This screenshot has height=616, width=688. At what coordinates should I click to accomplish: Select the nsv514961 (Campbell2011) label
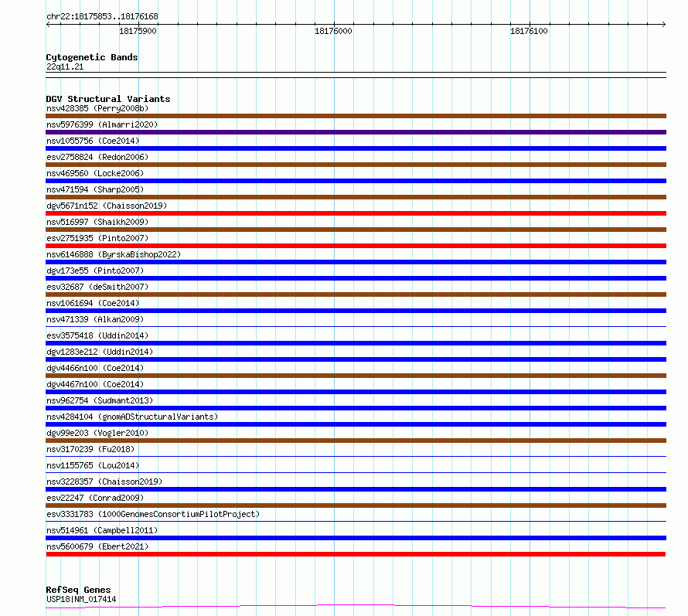[102, 530]
